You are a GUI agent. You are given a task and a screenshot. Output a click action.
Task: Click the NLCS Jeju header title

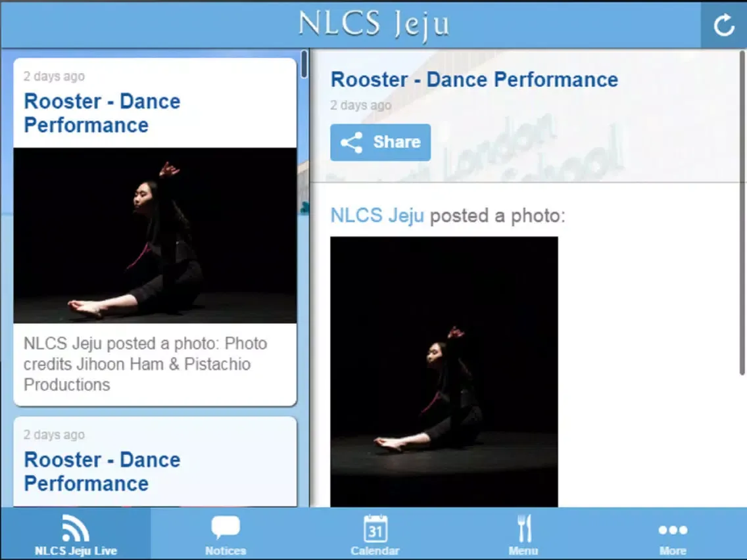(x=374, y=24)
